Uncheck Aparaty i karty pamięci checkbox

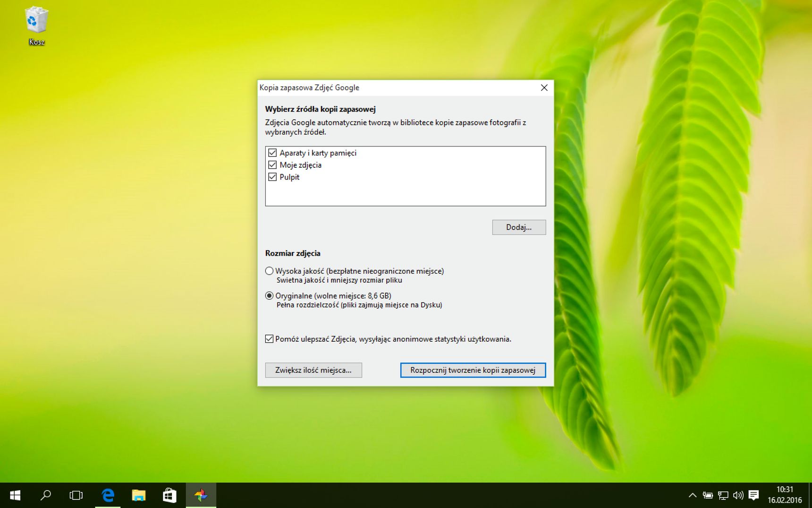tap(272, 153)
